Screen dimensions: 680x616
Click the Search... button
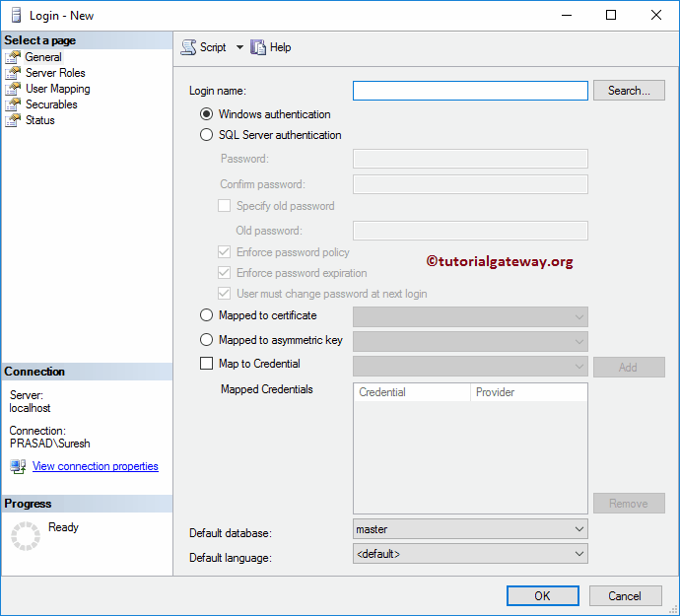629,91
